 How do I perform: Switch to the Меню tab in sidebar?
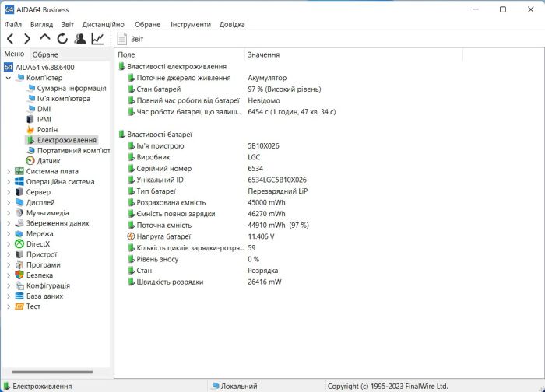[14, 54]
